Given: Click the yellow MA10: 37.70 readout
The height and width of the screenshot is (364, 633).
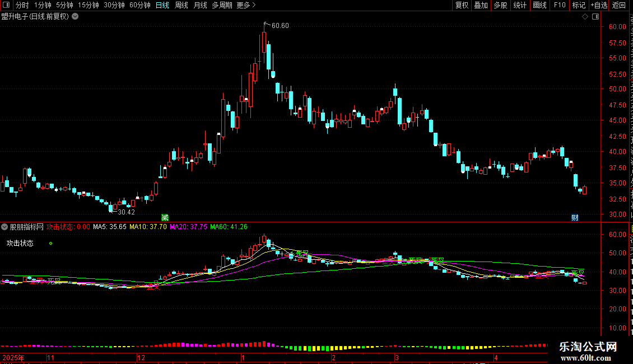Looking at the screenshot, I should 148,227.
